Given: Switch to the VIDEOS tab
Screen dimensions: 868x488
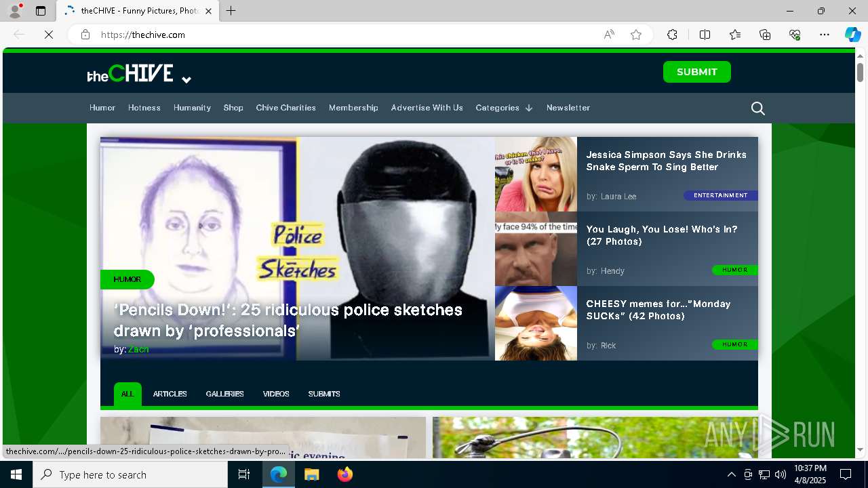Looking at the screenshot, I should coord(276,394).
